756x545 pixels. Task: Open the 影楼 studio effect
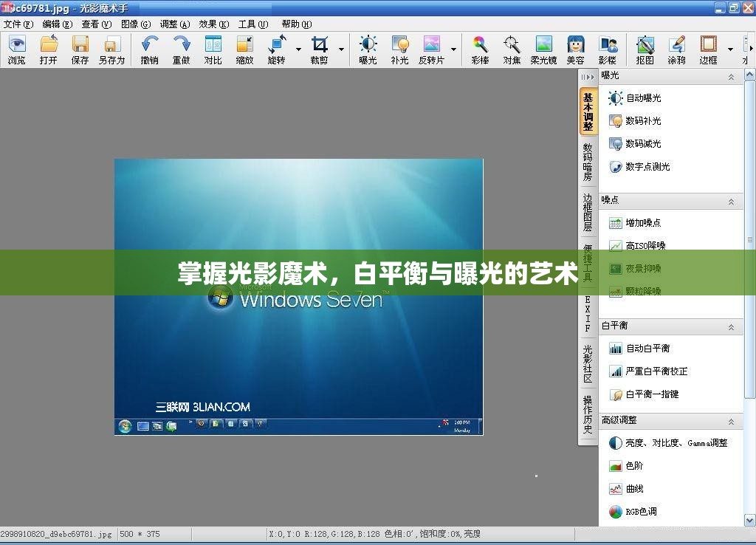[x=608, y=49]
